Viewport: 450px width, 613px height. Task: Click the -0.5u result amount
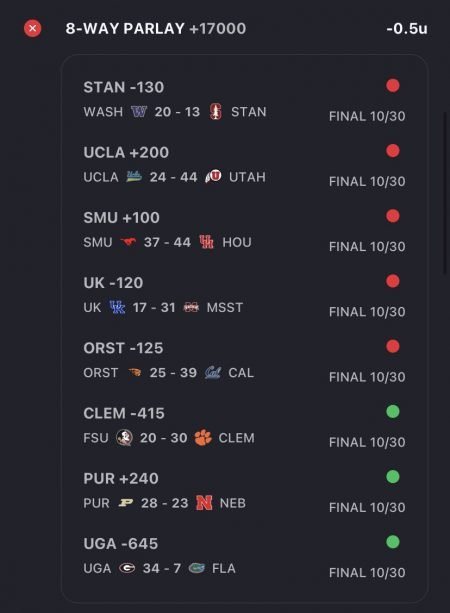tap(407, 29)
